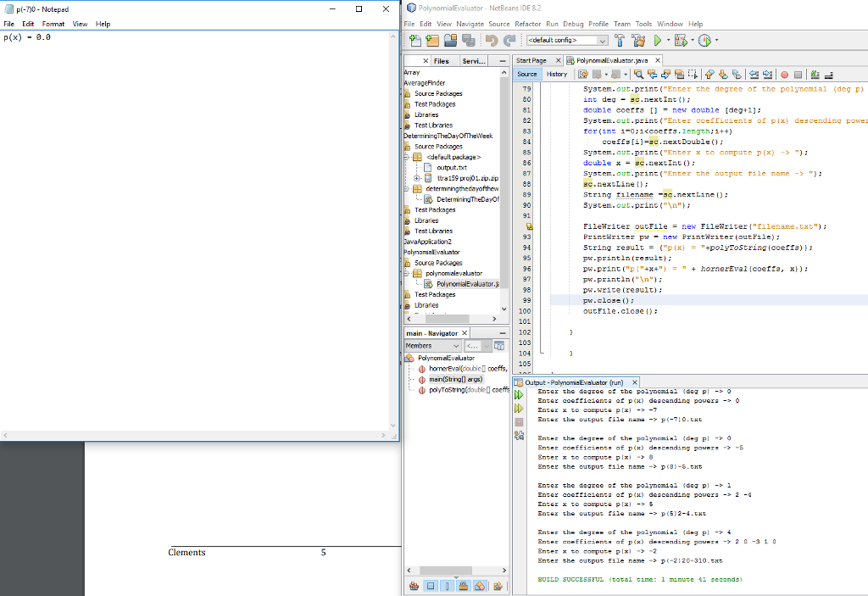The height and width of the screenshot is (596, 868).
Task: Open the Find Selection magnifier in editor toolbar
Action: [640, 74]
